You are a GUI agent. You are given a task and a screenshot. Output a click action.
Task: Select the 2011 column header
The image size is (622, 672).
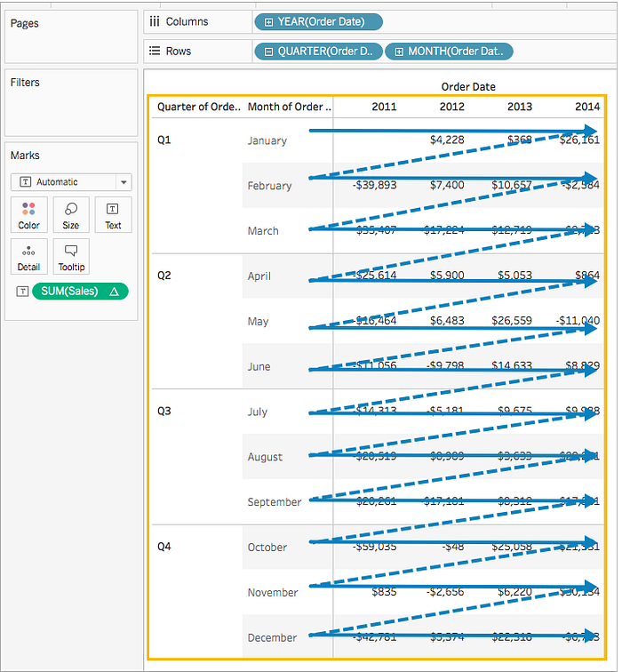click(x=384, y=107)
